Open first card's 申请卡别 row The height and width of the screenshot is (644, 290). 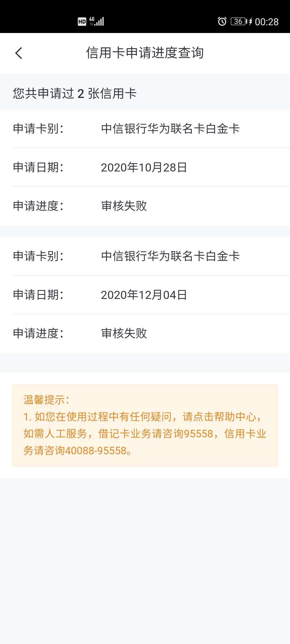(145, 129)
